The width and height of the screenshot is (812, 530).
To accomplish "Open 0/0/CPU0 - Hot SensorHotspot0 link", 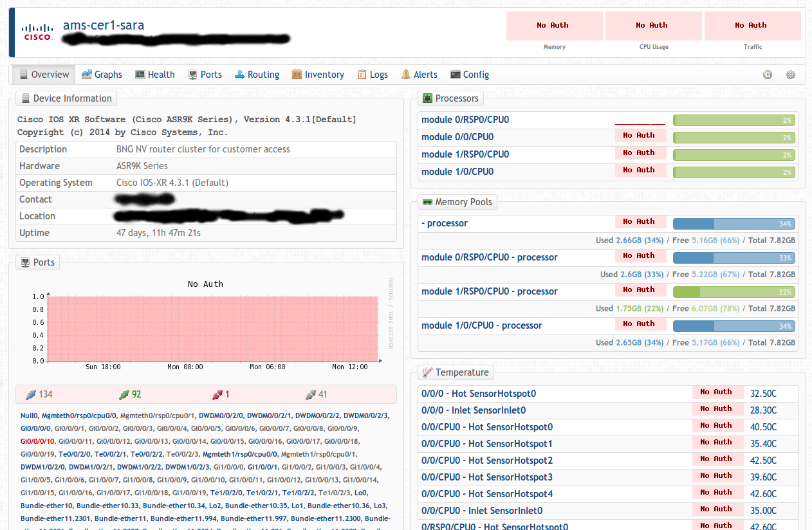I will [487, 427].
